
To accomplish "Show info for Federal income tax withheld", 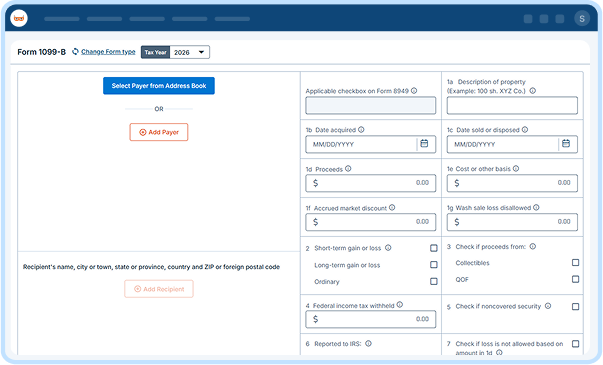I will click(400, 305).
